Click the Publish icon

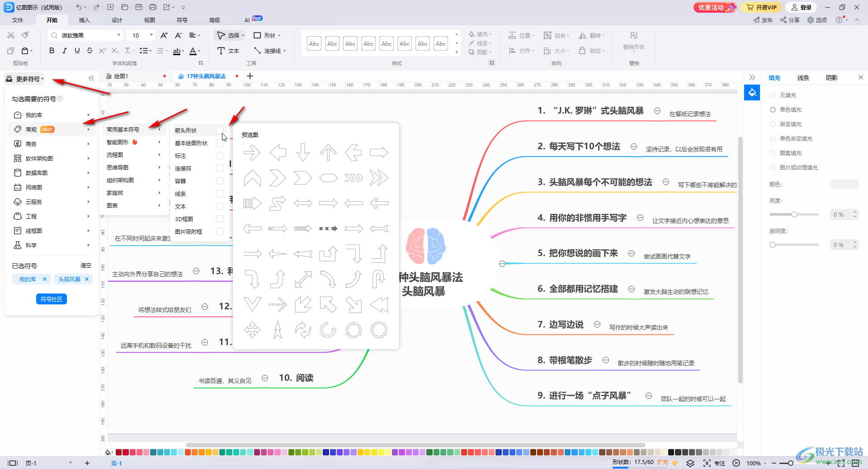763,20
